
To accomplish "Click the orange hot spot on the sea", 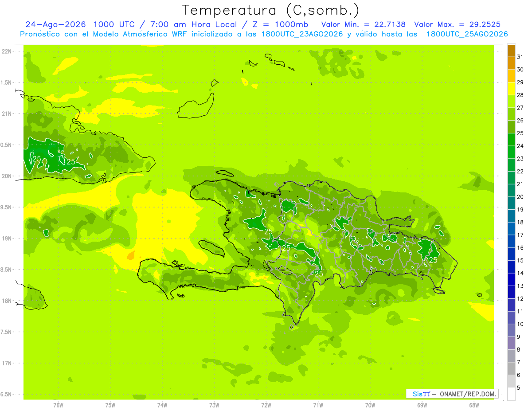I will tap(131, 255).
